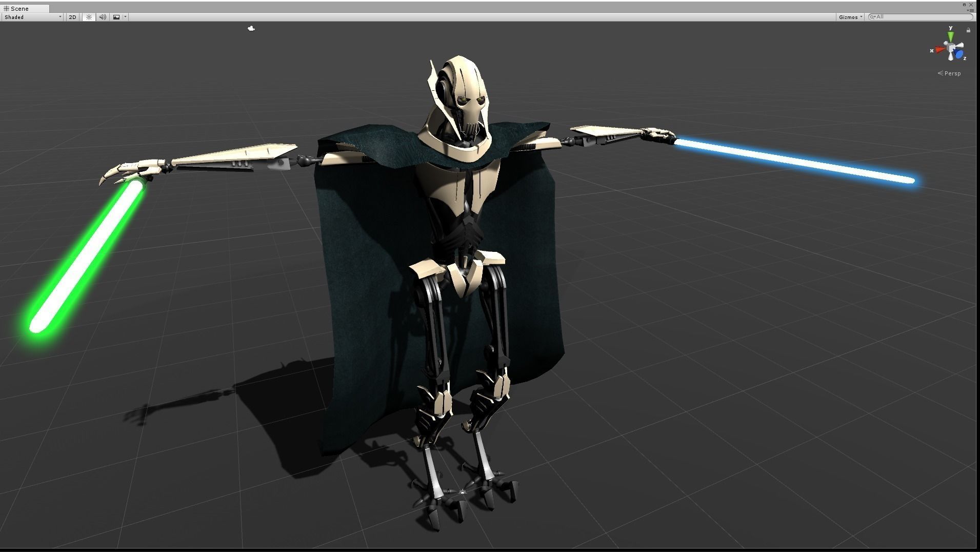This screenshot has width=980, height=552.
Task: Open the Gizmos dropdown
Action: pyautogui.click(x=850, y=17)
